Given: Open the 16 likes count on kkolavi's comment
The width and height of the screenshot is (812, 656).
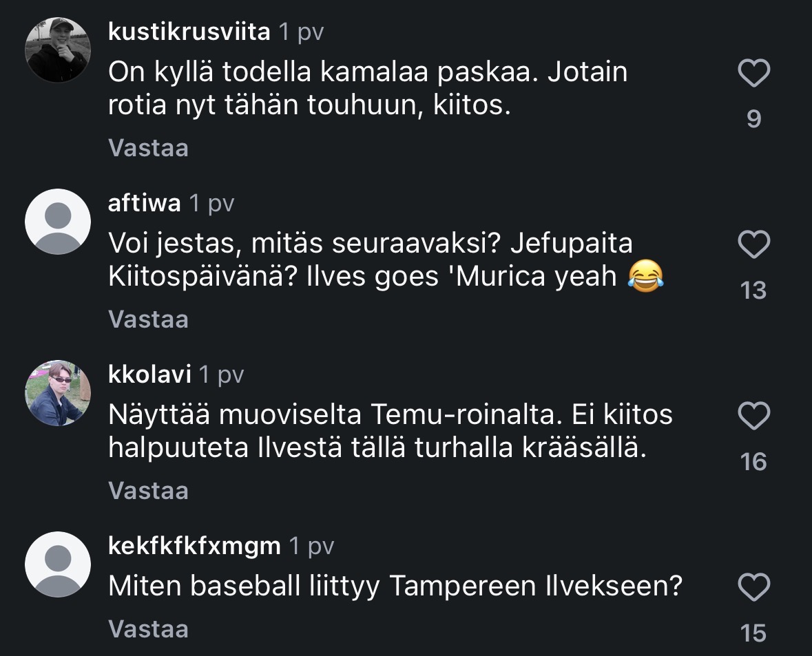Looking at the screenshot, I should point(753,462).
